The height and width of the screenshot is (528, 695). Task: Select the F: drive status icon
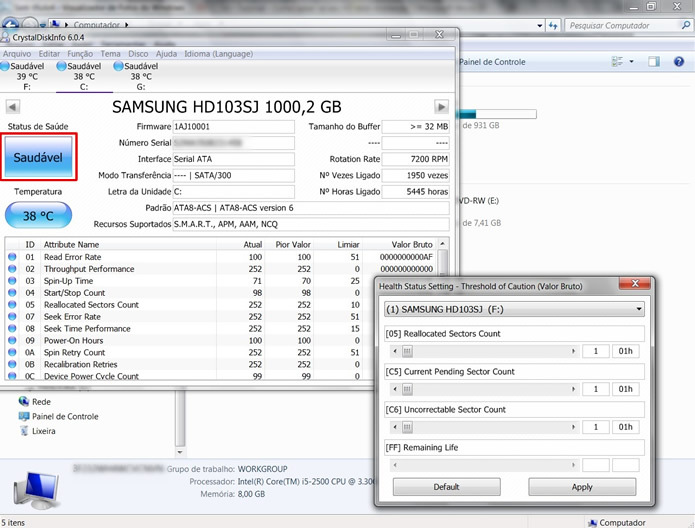tap(7, 66)
